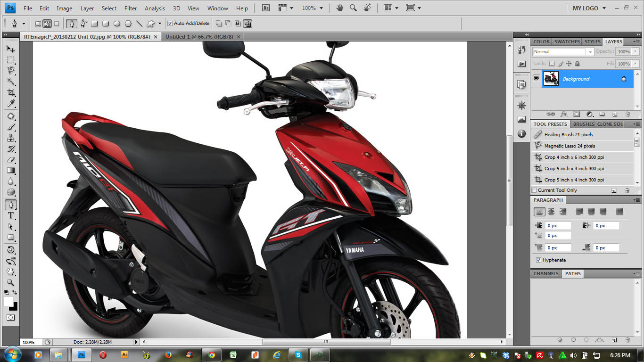Click the Left align text button
Screen dimensions: 644x362
[x=539, y=212]
